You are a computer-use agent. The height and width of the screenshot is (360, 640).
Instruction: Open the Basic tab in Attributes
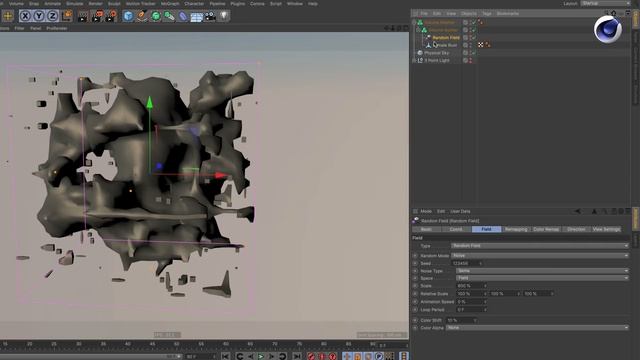coord(426,229)
